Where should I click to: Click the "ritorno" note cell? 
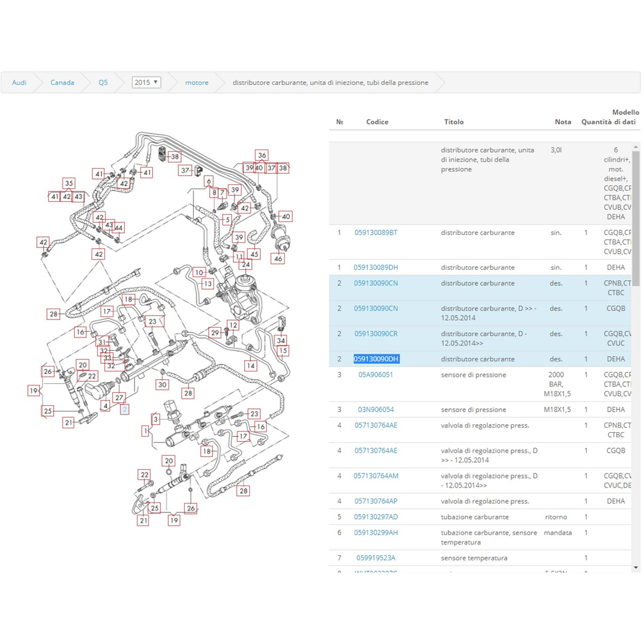(x=556, y=516)
